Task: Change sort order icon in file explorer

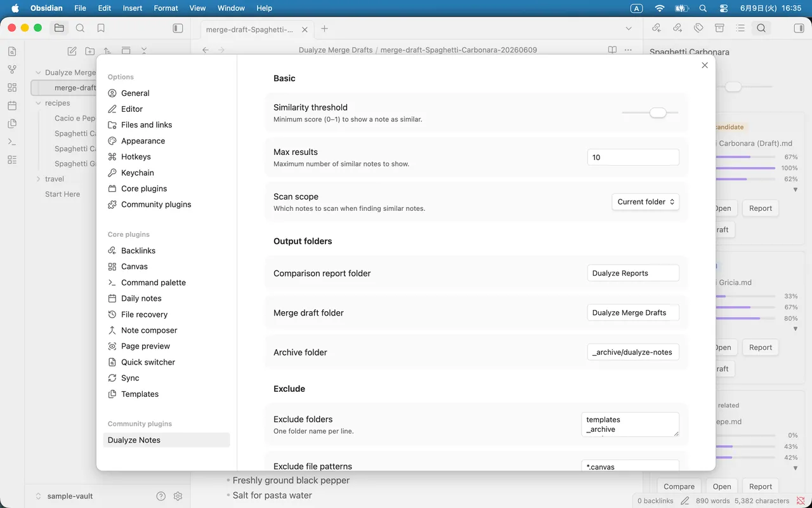Action: (x=108, y=51)
